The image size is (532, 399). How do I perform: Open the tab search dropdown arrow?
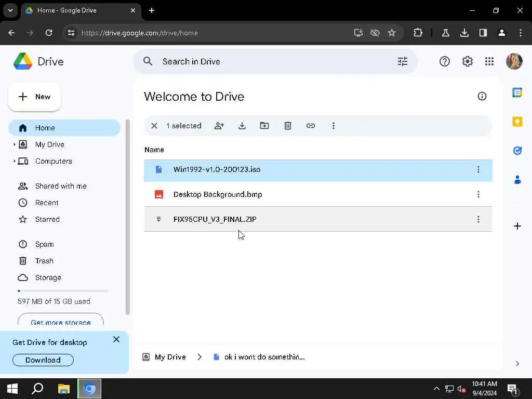point(10,10)
